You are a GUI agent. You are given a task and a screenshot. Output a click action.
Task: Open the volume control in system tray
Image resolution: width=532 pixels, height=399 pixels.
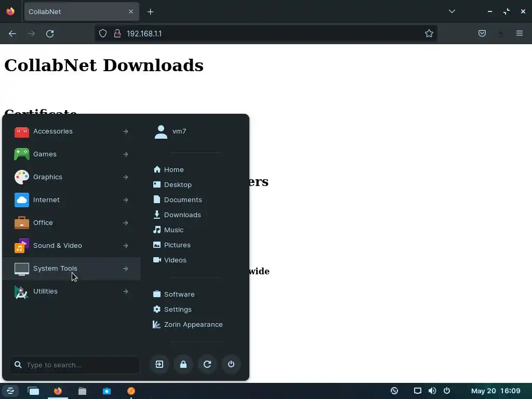[432, 391]
